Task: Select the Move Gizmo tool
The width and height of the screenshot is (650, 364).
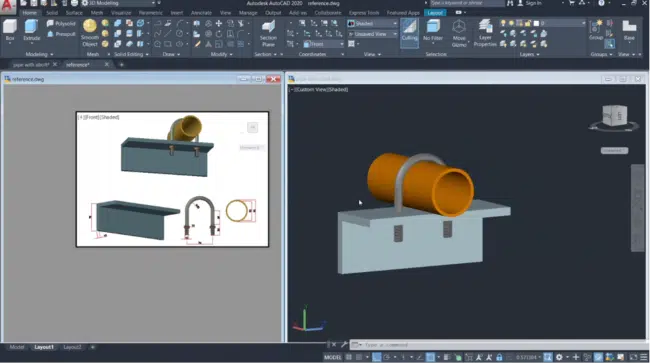Action: point(459,33)
